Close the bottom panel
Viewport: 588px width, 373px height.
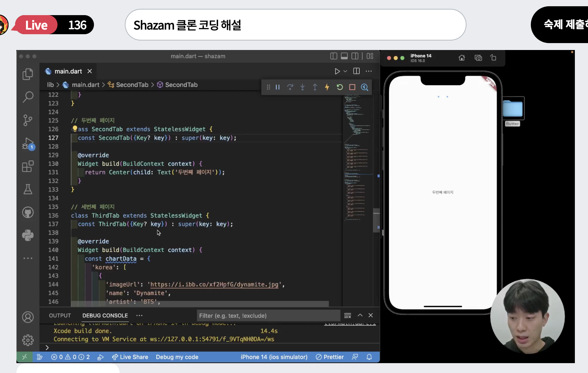click(x=371, y=315)
